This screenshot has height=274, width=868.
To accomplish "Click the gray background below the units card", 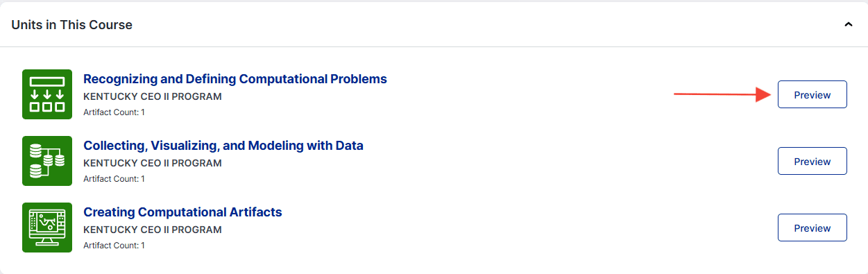I will pos(434,273).
